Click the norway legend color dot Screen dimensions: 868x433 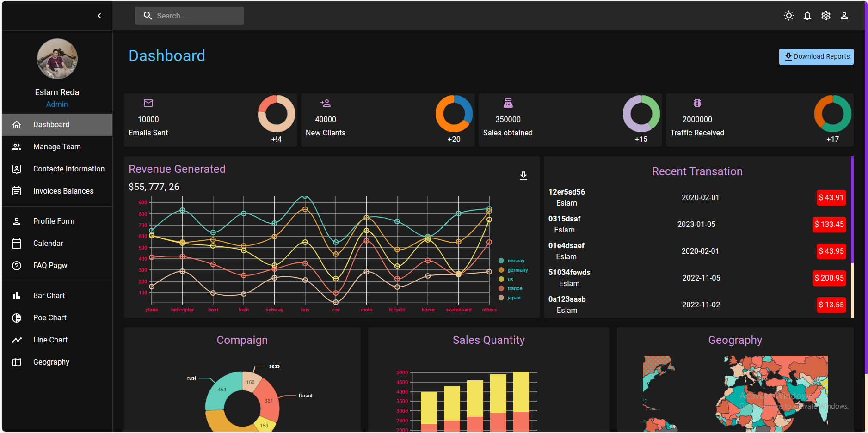pos(501,261)
